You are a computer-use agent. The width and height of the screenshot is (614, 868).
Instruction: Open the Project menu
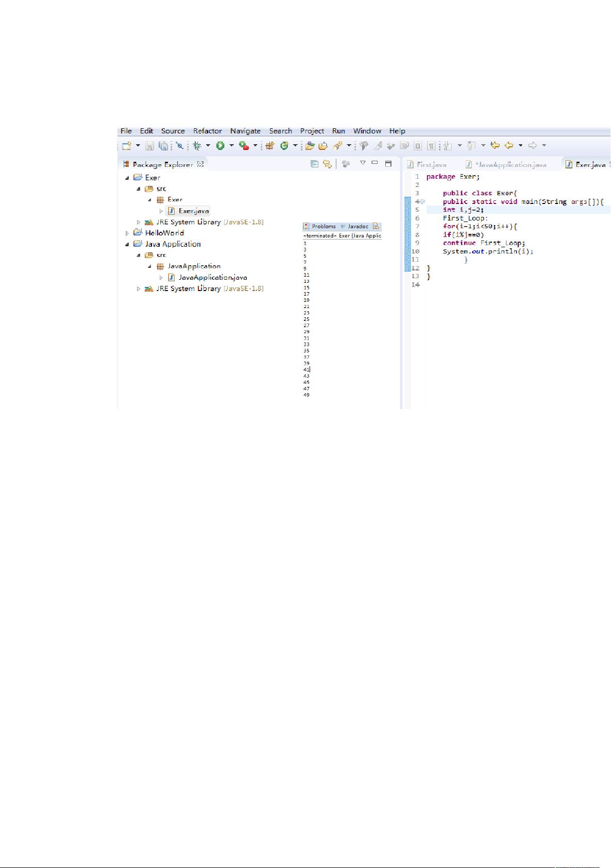point(312,131)
